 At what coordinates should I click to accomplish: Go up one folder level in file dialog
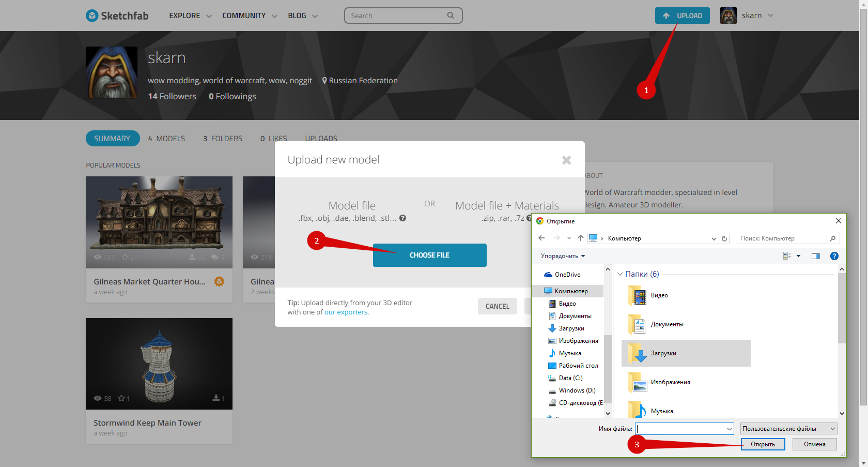pyautogui.click(x=581, y=238)
